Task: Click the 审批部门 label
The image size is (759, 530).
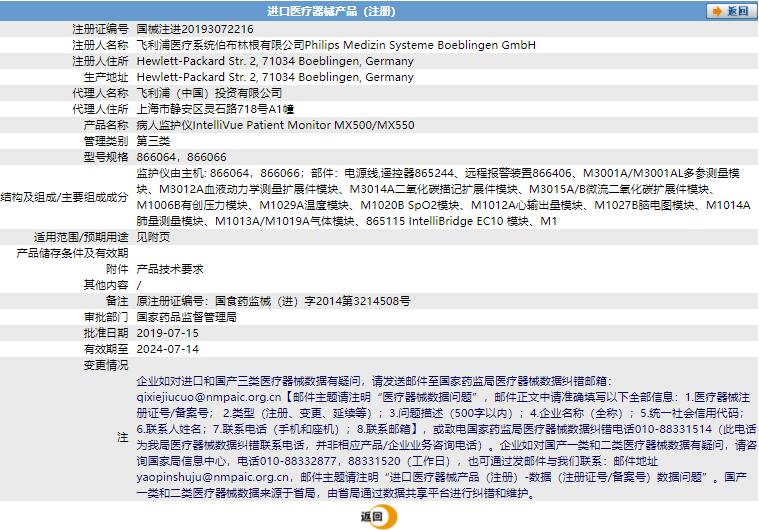Action: [106, 317]
